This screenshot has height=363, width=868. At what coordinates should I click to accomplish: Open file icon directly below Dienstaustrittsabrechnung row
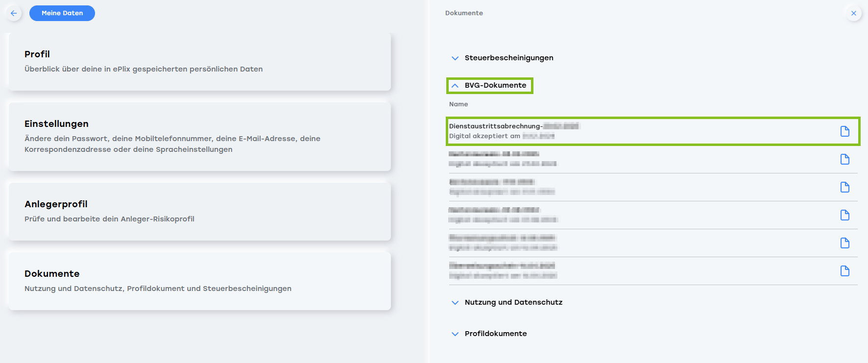coord(845,159)
